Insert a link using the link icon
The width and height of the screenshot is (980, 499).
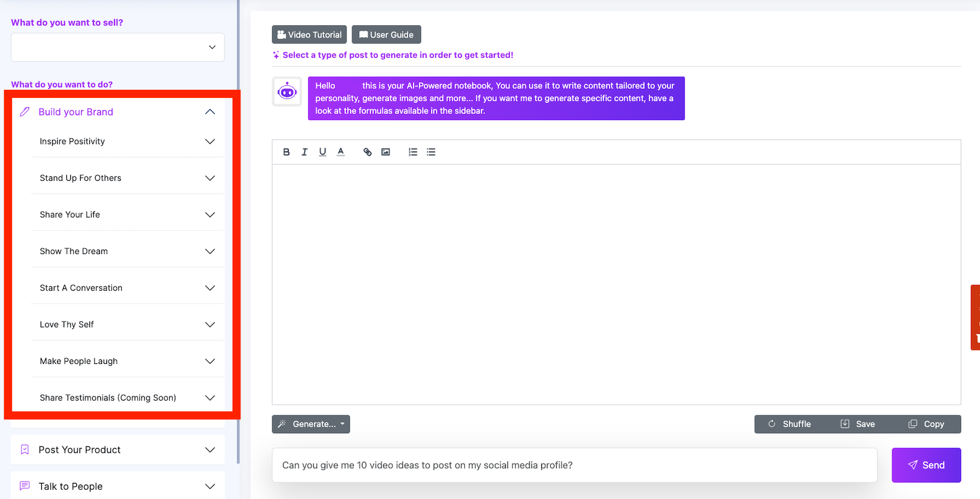tap(368, 152)
